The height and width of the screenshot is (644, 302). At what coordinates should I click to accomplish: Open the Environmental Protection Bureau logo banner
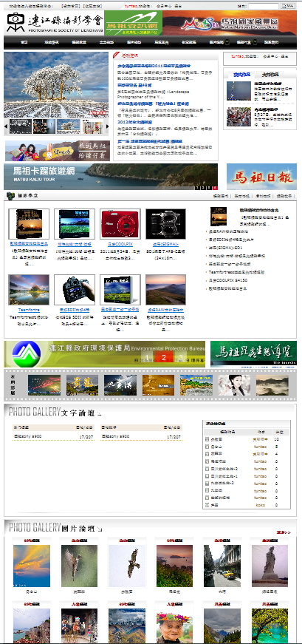(27, 353)
